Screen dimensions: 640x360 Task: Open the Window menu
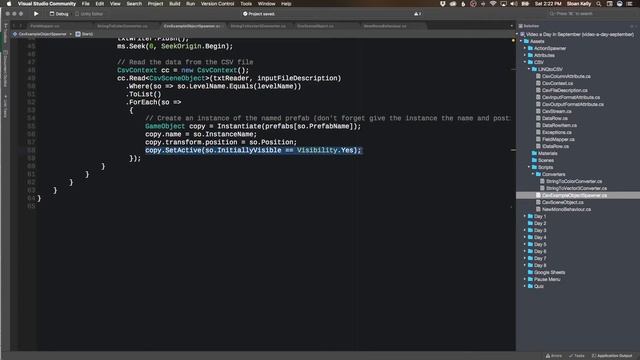click(267, 4)
